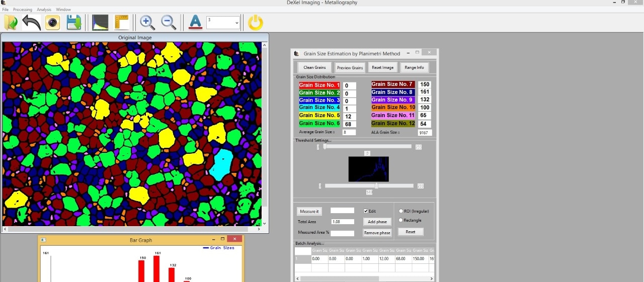
Task: Click the Grain Size No. 12 count field 54
Action: (x=425, y=124)
